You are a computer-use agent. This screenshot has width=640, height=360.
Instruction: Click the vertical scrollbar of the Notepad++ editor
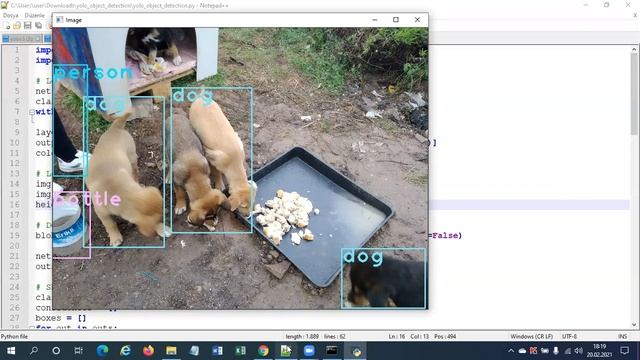[634, 187]
